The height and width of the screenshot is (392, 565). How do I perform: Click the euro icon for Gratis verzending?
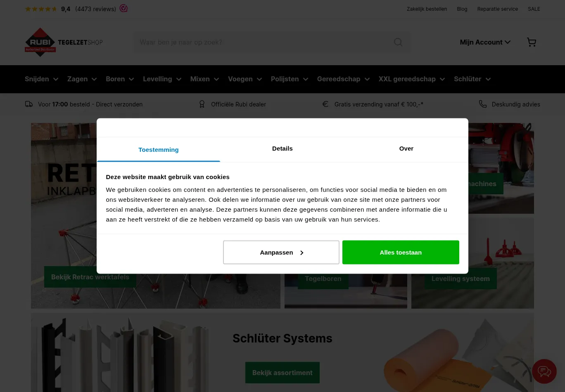point(325,104)
